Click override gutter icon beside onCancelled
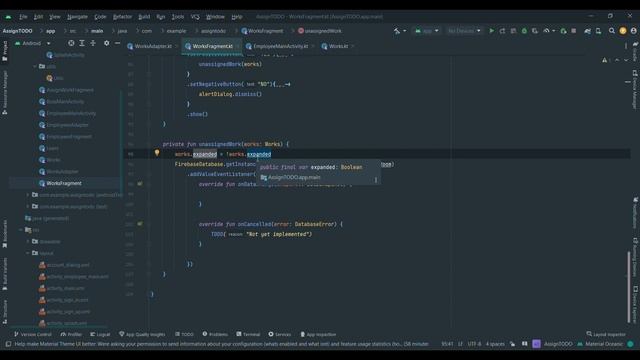640x360 pixels. (140, 224)
